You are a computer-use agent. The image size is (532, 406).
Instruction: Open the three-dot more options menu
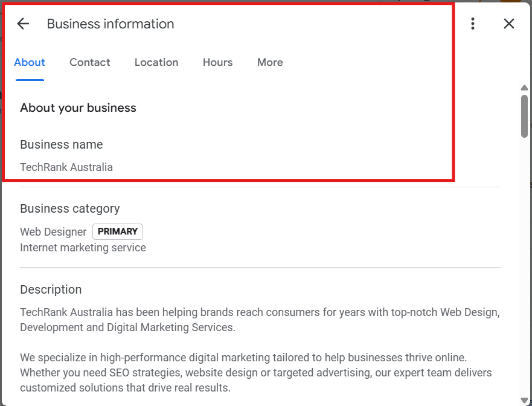[x=473, y=24]
